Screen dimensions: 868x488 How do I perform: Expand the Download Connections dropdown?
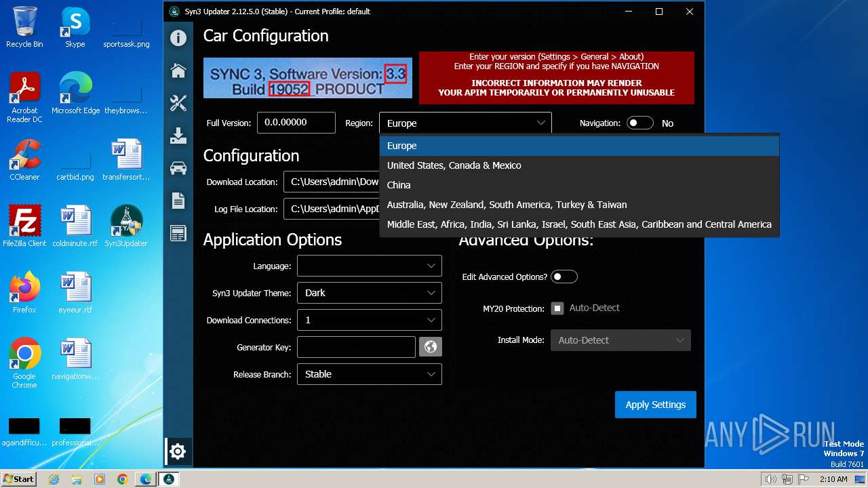pos(370,320)
